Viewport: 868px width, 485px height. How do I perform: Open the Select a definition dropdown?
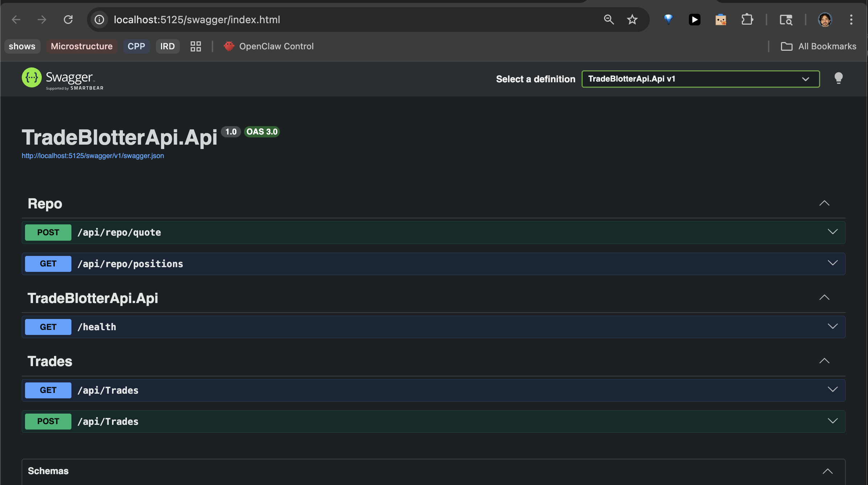(x=700, y=79)
